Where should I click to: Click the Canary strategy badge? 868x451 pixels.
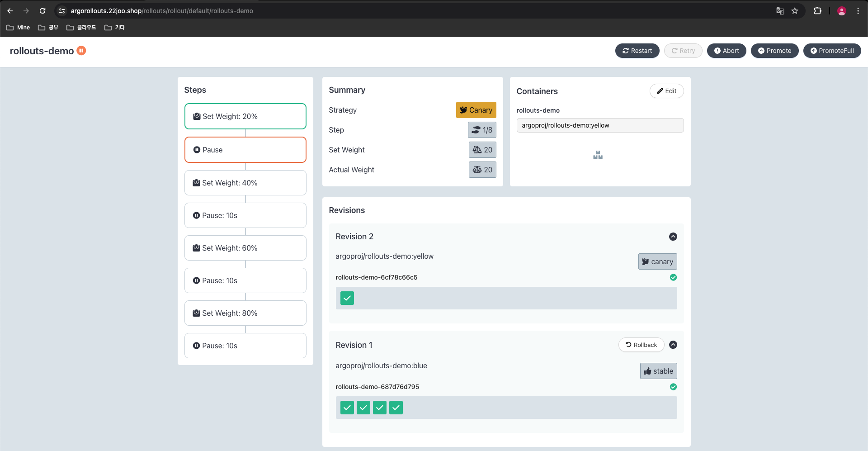point(476,110)
